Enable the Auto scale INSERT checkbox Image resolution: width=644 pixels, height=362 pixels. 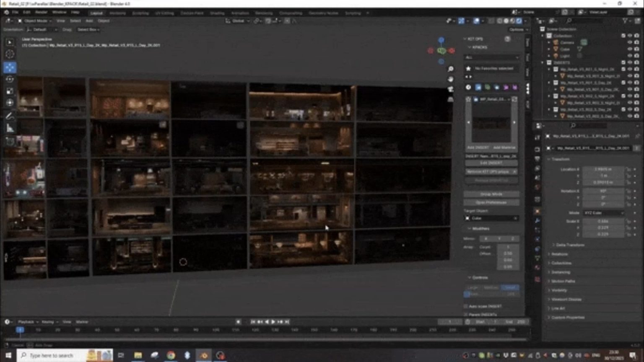click(466, 306)
